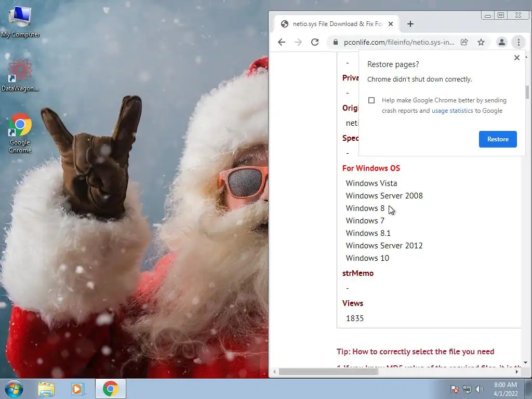Click the "strMemo" label
Viewport: 532px width, 399px height.
pyautogui.click(x=357, y=273)
